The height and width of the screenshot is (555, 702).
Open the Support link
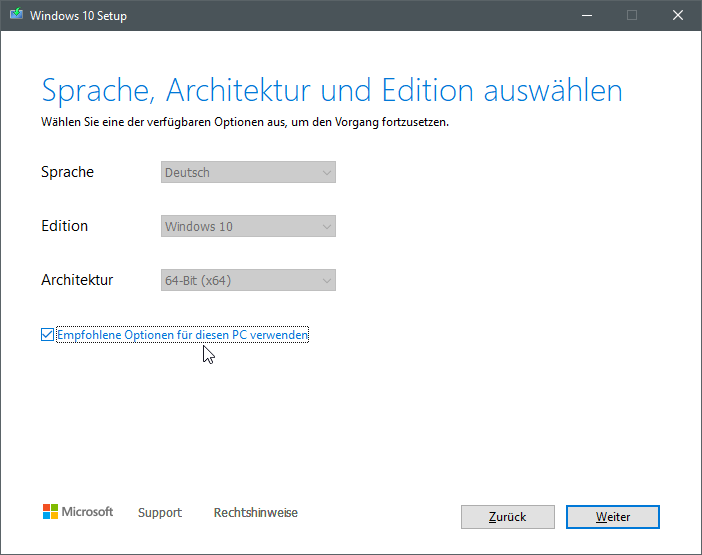[160, 513]
